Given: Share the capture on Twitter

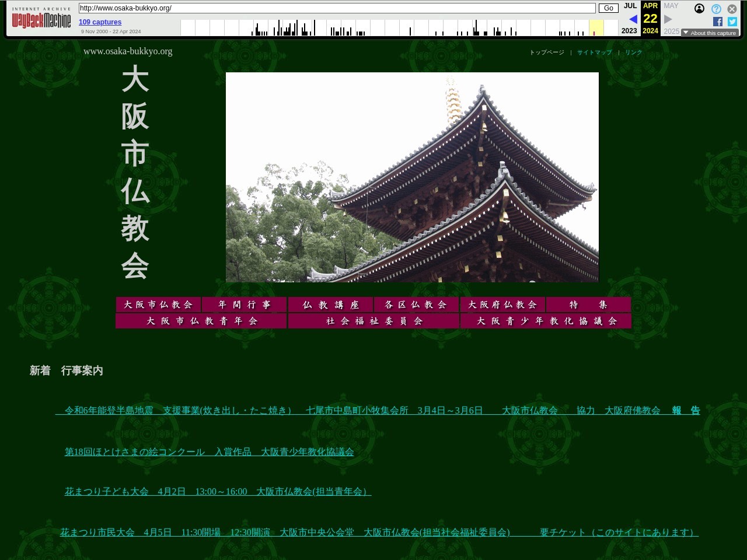Looking at the screenshot, I should 732,22.
